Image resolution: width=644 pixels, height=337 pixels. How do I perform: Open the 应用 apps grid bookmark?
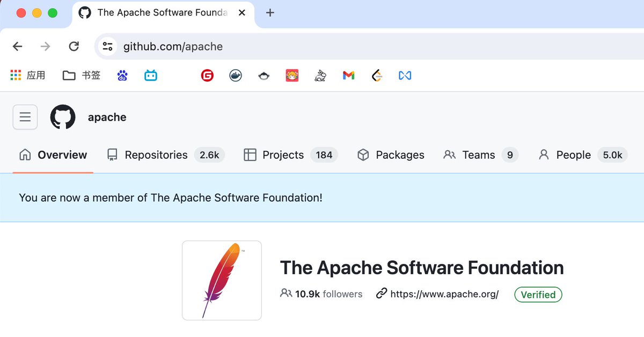pyautogui.click(x=28, y=75)
